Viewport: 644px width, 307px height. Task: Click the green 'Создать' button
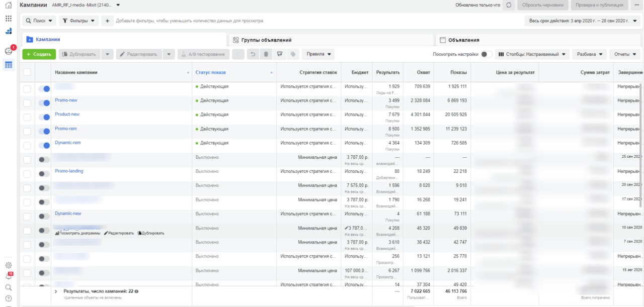(39, 54)
